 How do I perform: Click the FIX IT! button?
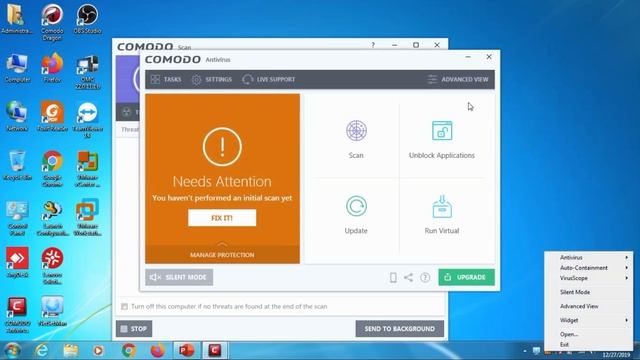point(222,218)
